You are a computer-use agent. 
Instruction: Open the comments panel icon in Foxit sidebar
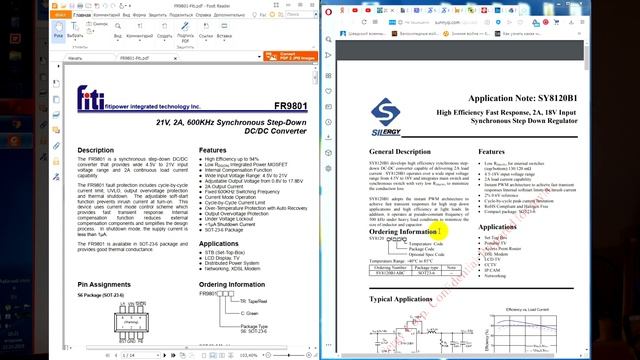pos(56,130)
